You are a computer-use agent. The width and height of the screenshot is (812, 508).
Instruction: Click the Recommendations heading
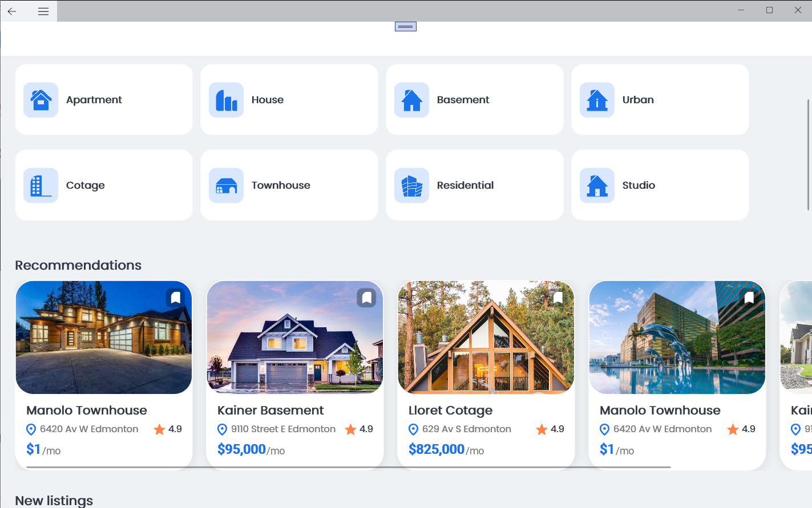tap(78, 265)
